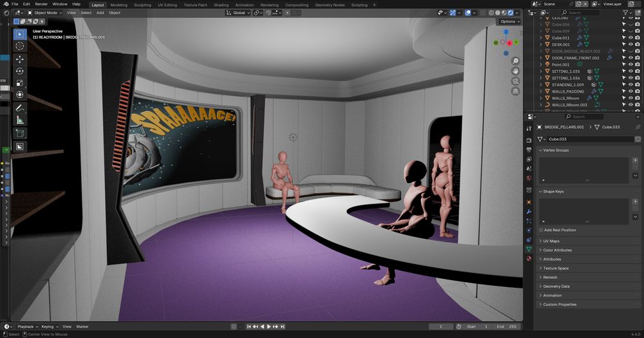The image size is (644, 338).
Task: Choose the Move tool
Action: (20, 59)
